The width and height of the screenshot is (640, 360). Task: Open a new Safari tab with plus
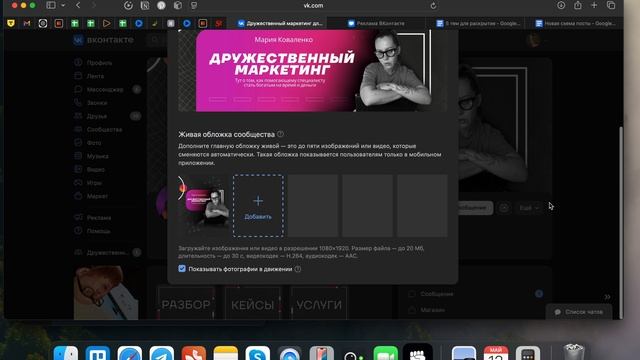point(594,5)
